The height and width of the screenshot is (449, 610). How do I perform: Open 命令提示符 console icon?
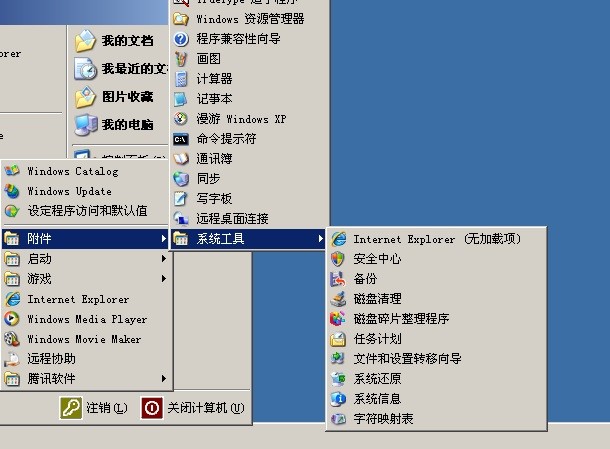click(181, 139)
